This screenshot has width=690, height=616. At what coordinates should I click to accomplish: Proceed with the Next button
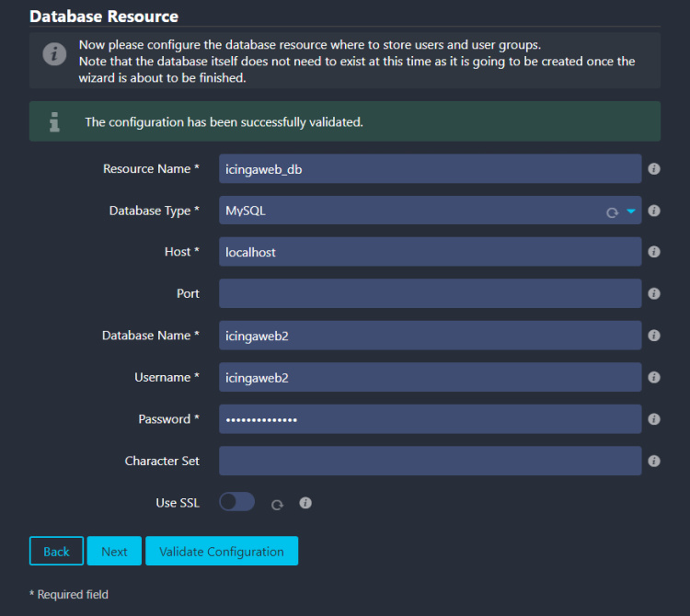(x=114, y=551)
